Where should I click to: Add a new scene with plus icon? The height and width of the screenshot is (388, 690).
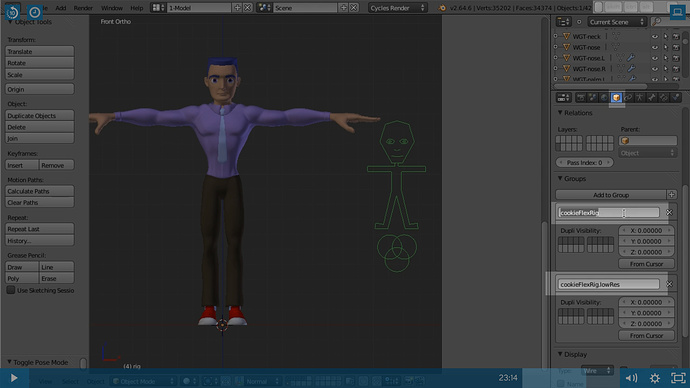344,7
